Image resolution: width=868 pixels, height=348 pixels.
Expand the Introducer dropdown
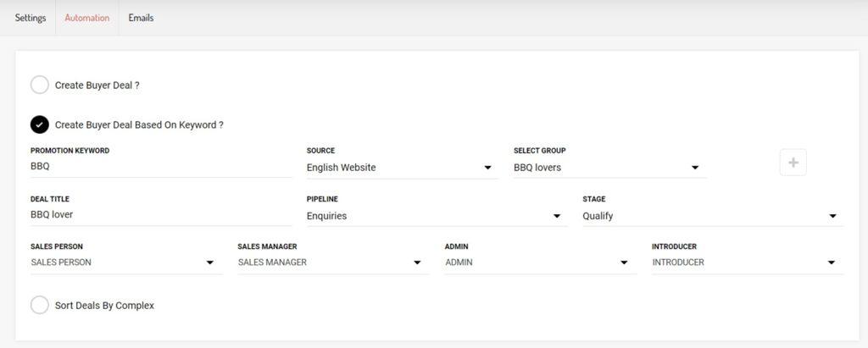coord(746,262)
